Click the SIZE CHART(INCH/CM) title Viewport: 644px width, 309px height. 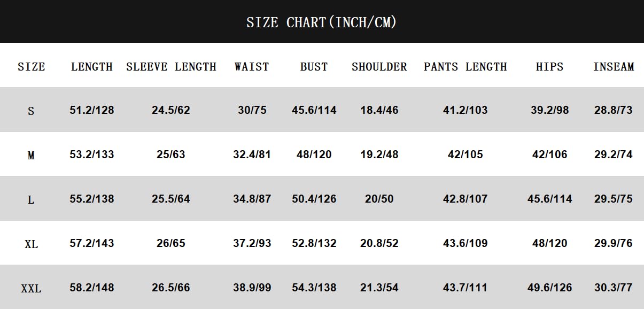[x=321, y=22]
